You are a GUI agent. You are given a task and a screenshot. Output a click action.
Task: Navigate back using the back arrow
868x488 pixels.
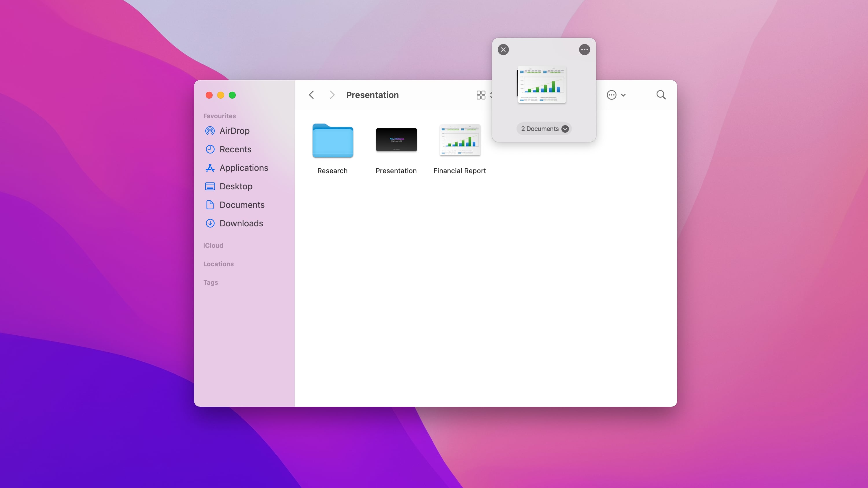(311, 95)
